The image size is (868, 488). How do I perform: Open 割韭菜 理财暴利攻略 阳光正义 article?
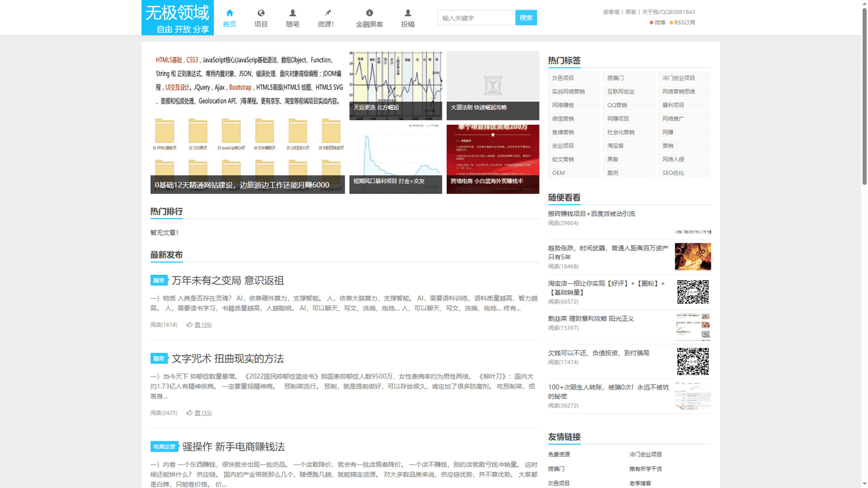point(591,318)
